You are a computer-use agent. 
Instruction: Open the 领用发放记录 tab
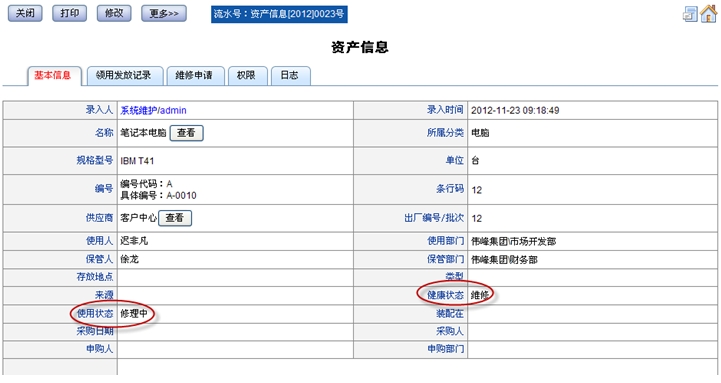[124, 75]
